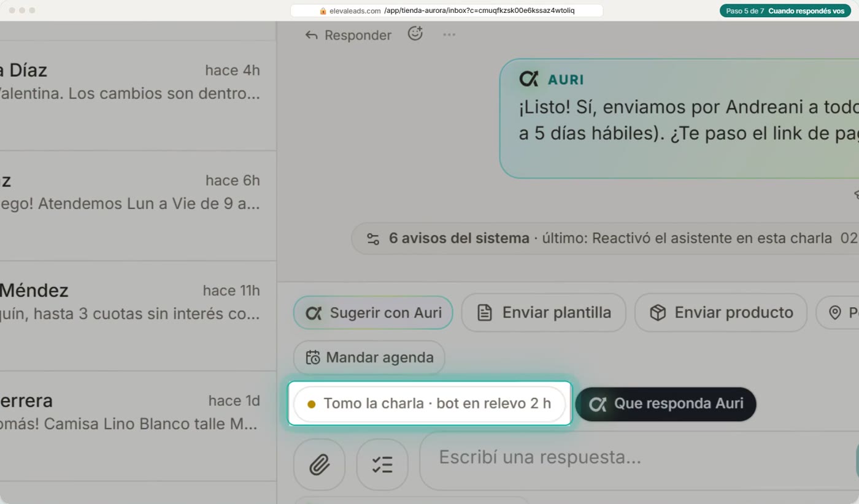859x504 pixels.
Task: Open the emoji reaction picker icon
Action: click(x=415, y=34)
